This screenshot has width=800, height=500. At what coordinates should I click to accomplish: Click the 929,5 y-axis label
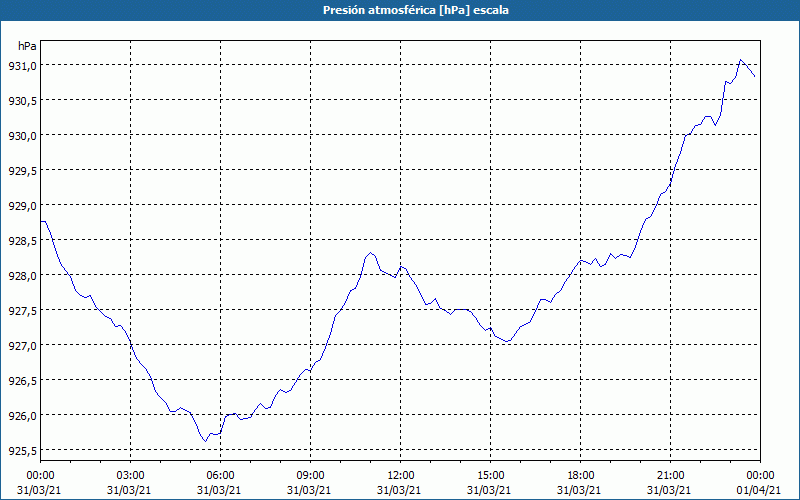(x=22, y=170)
